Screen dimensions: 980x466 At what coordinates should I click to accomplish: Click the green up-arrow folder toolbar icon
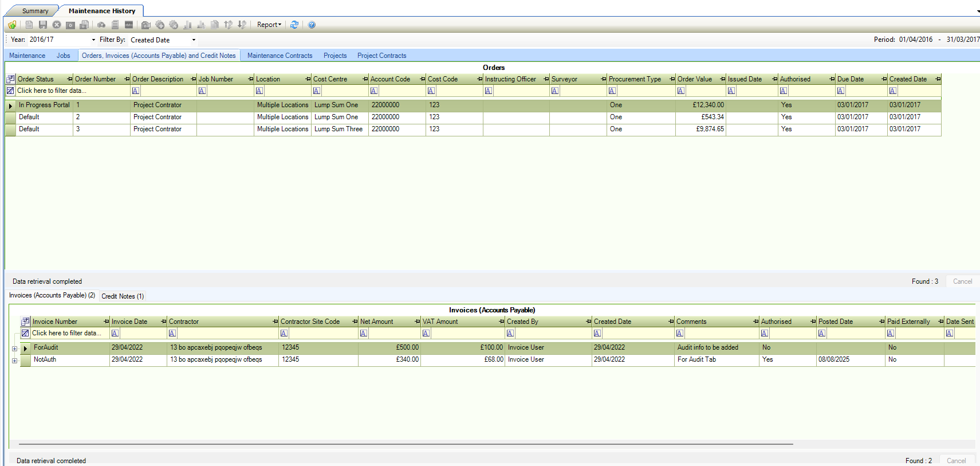tap(12, 25)
